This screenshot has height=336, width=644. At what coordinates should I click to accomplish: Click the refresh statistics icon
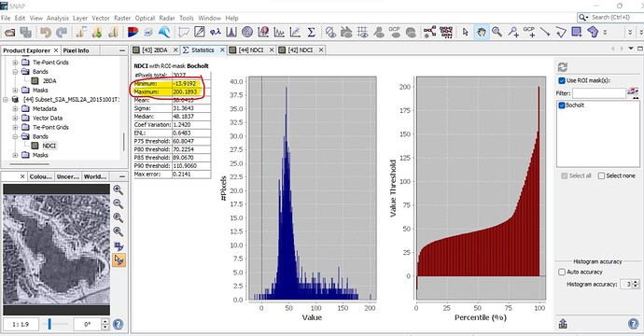click(562, 67)
